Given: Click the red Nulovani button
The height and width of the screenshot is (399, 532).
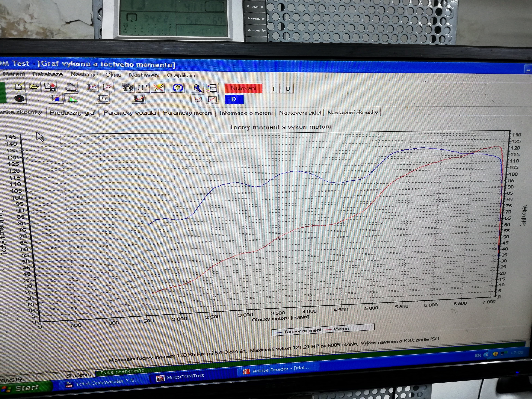Looking at the screenshot, I should pos(243,88).
